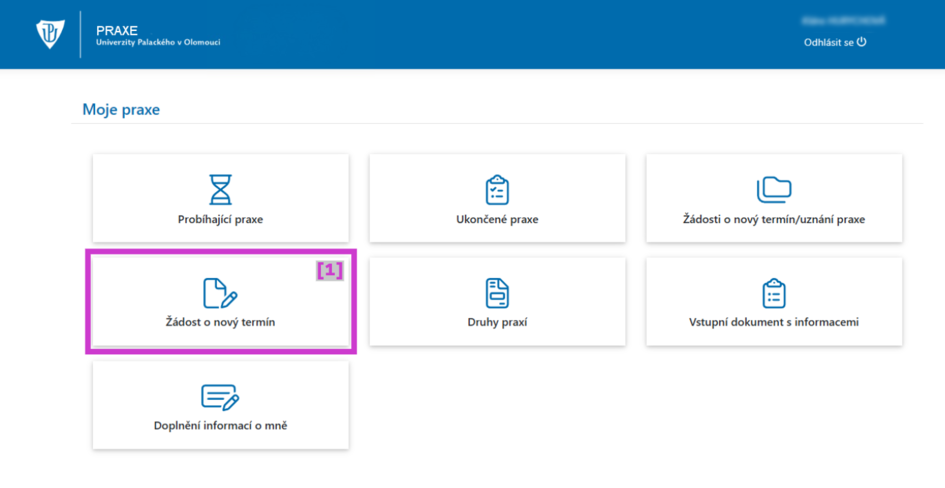Open Vstupní dokument s informacemi label
The width and height of the screenshot is (945, 488).
773,322
